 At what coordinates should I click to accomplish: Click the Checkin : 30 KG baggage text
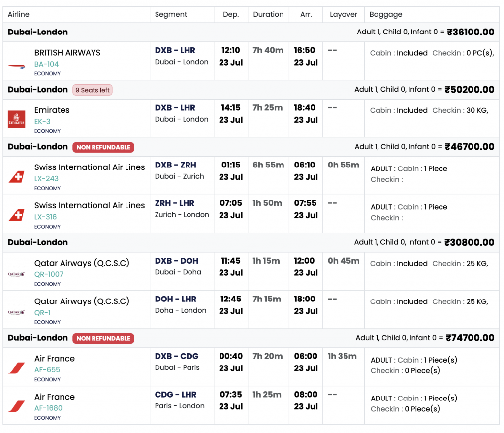pyautogui.click(x=460, y=110)
